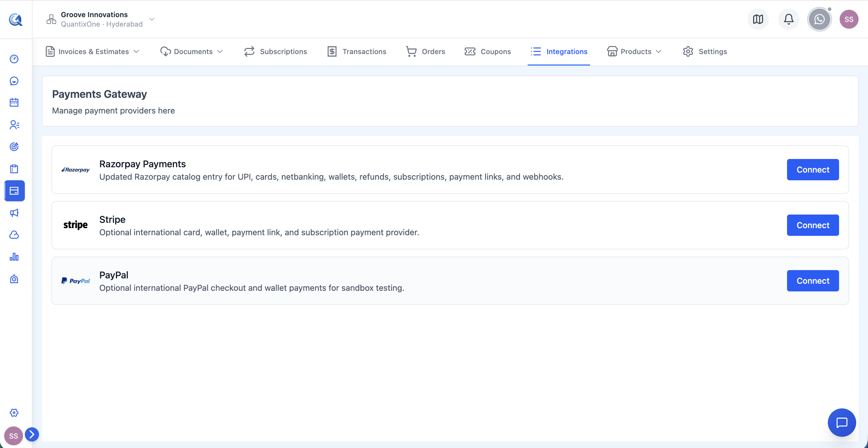Click the Razorpay Payments title
The image size is (868, 448).
click(142, 164)
